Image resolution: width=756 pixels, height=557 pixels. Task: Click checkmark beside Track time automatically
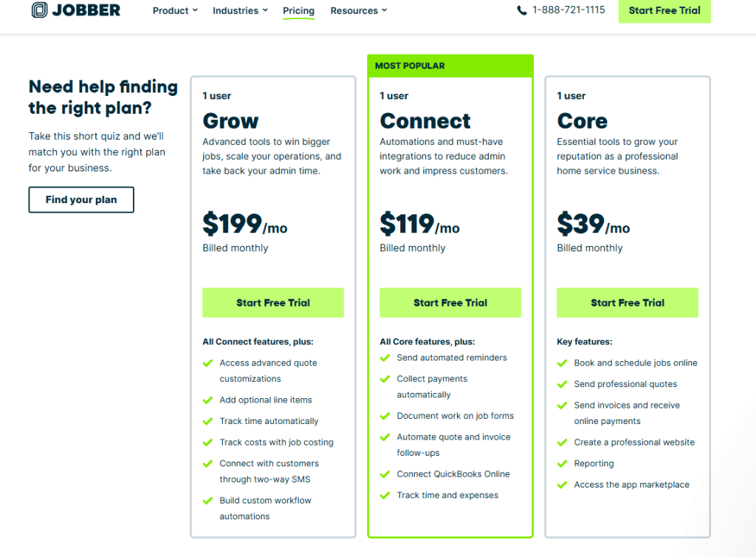207,421
